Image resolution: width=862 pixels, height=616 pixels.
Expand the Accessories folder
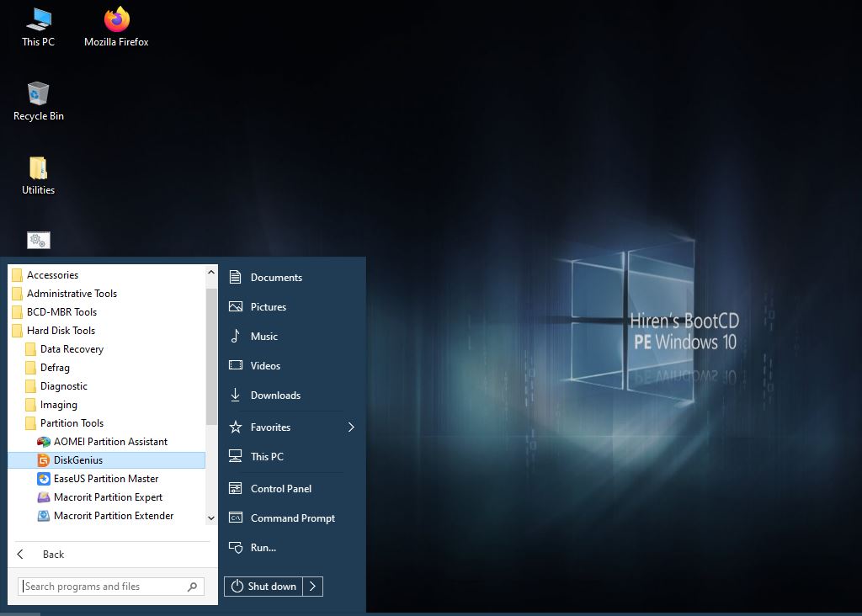click(52, 275)
